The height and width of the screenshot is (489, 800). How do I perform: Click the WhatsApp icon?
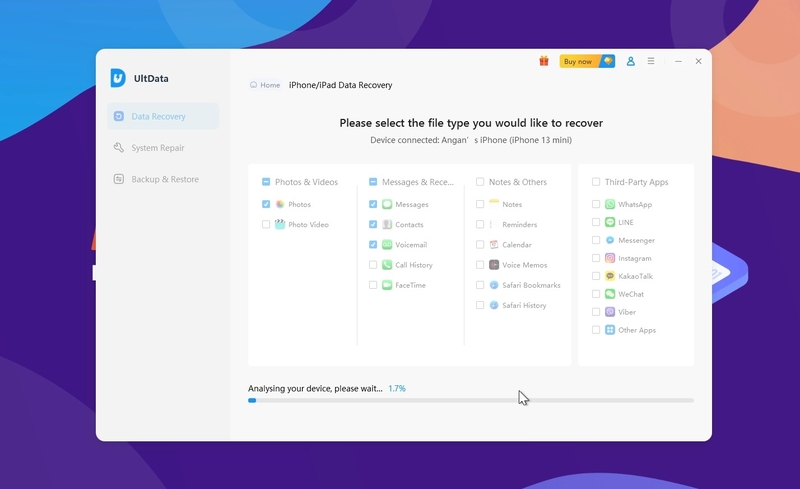[610, 204]
